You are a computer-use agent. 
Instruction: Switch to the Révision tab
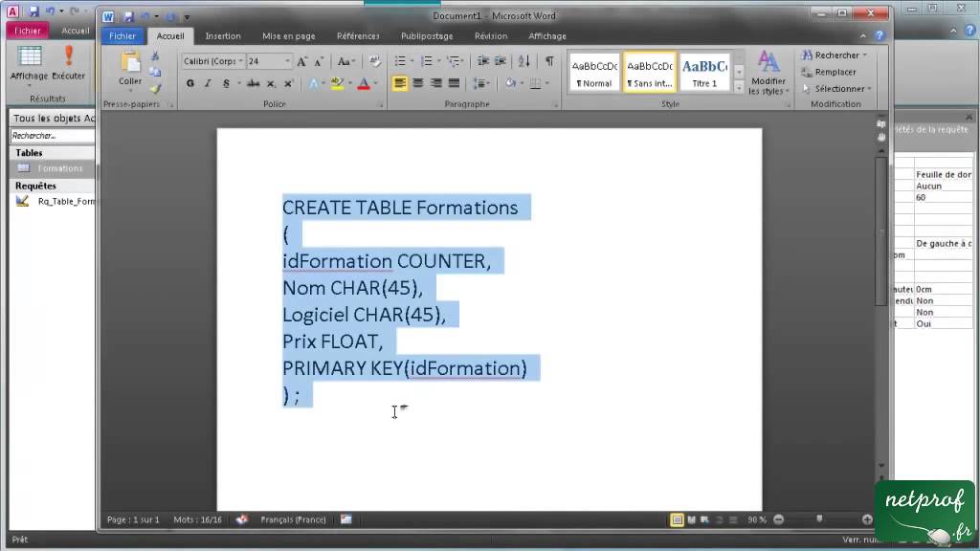click(491, 36)
